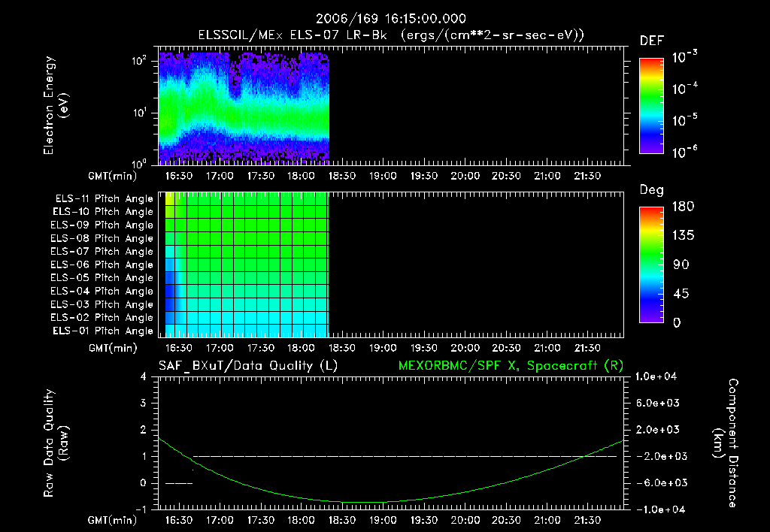Viewport: 770px width, 532px height.
Task: Click the ELS-05 Pitch Angle row label
Action: click(102, 278)
